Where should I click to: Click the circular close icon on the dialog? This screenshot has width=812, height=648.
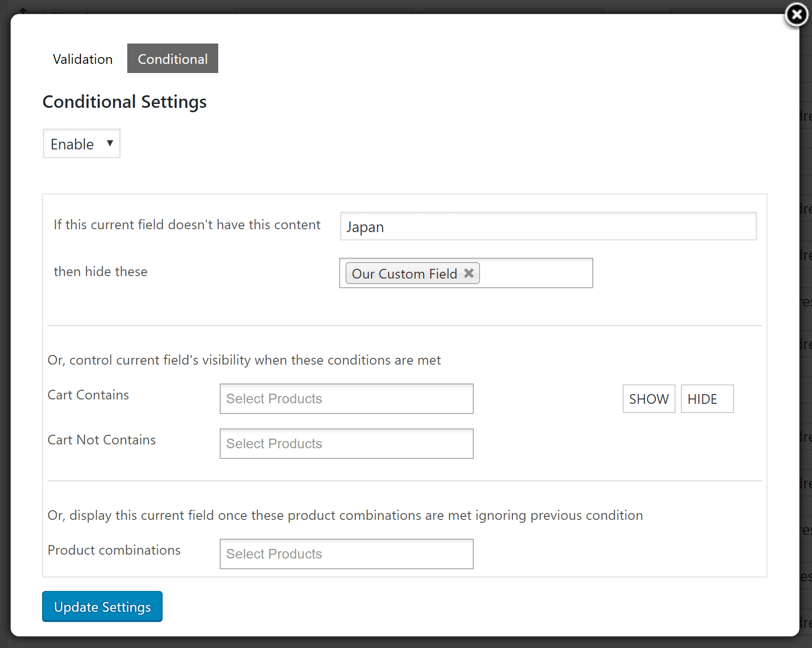pos(796,15)
